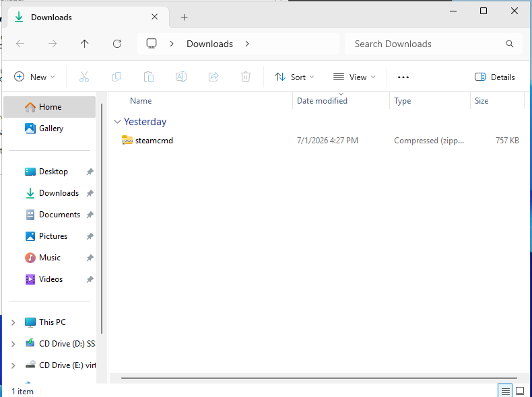Unpin Desktop from Quick access
The image size is (532, 397).
pyautogui.click(x=90, y=172)
